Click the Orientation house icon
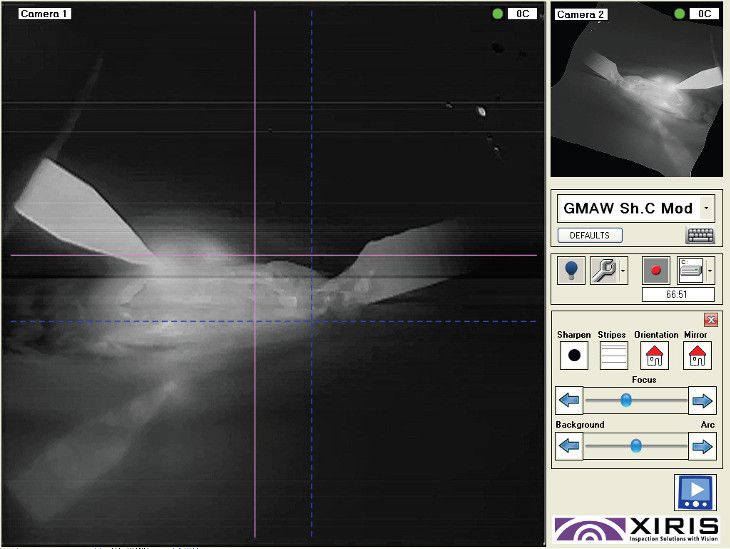Image resolution: width=730 pixels, height=549 pixels. (655, 355)
